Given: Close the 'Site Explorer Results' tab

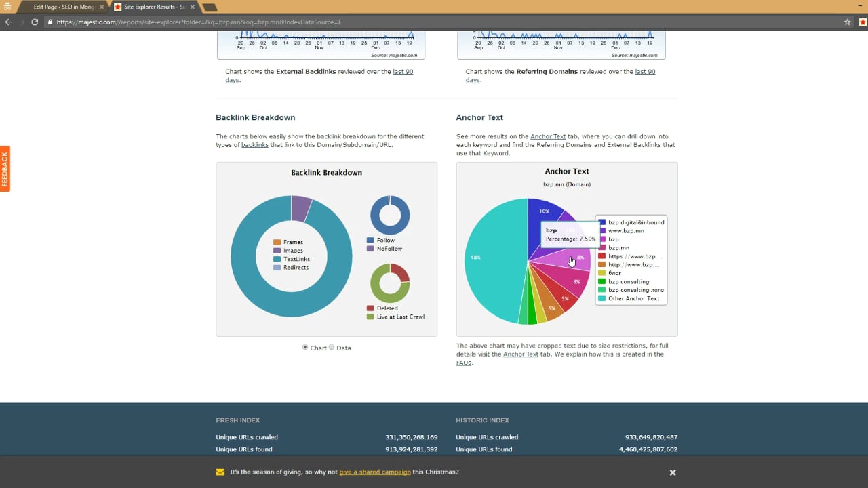Looking at the screenshot, I should tap(192, 7).
